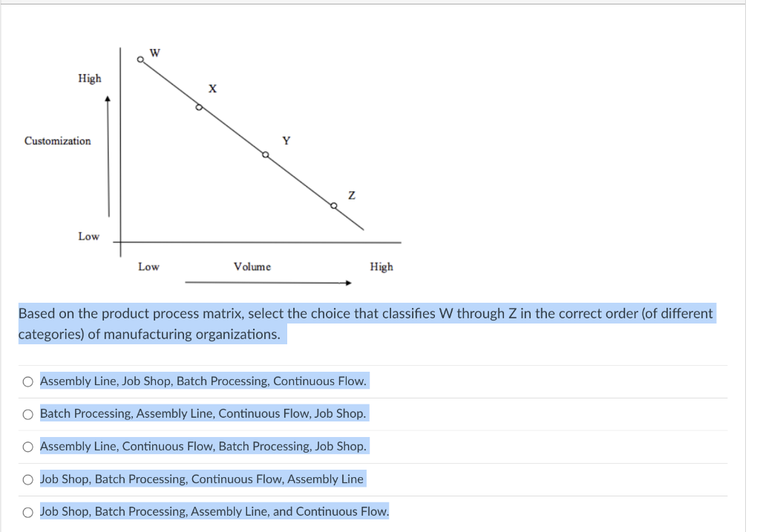Select the first answer radio button

27,381
